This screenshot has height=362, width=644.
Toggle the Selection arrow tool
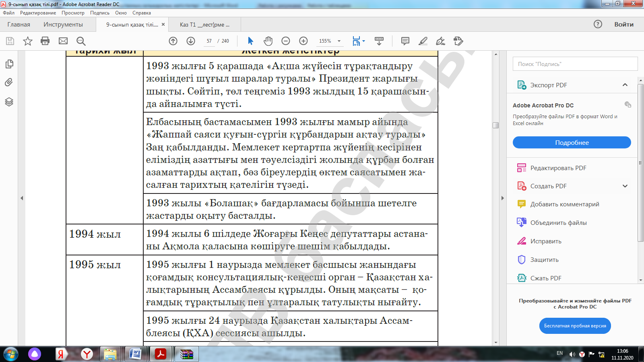tap(250, 41)
